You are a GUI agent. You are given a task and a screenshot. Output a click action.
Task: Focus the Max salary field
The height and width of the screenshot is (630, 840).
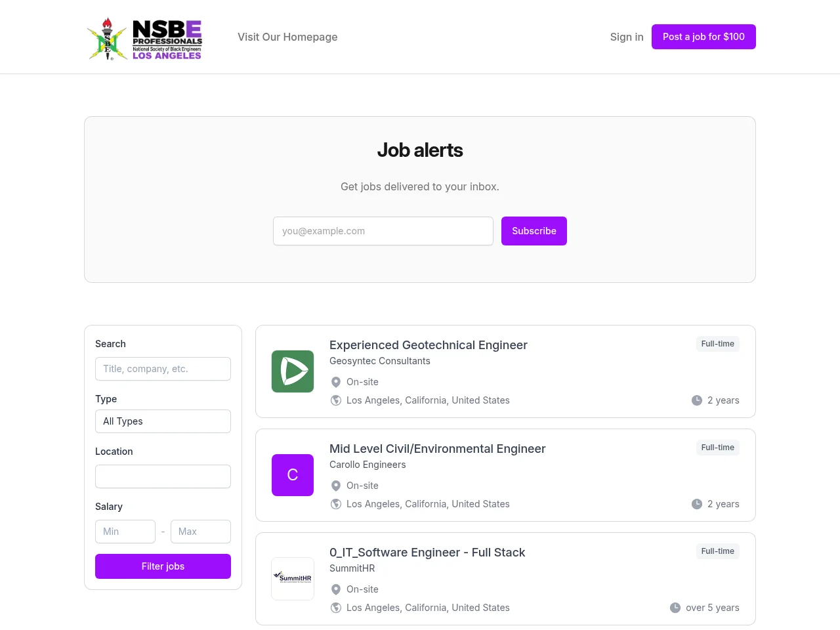(x=201, y=532)
